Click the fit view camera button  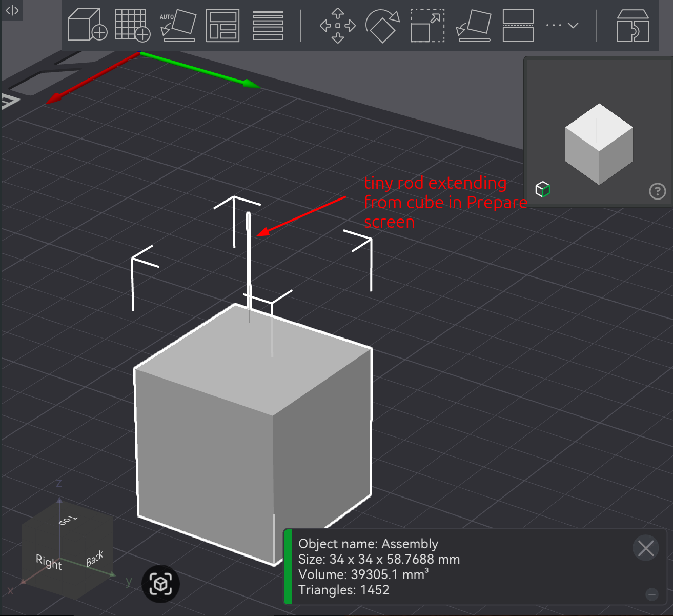pos(160,584)
